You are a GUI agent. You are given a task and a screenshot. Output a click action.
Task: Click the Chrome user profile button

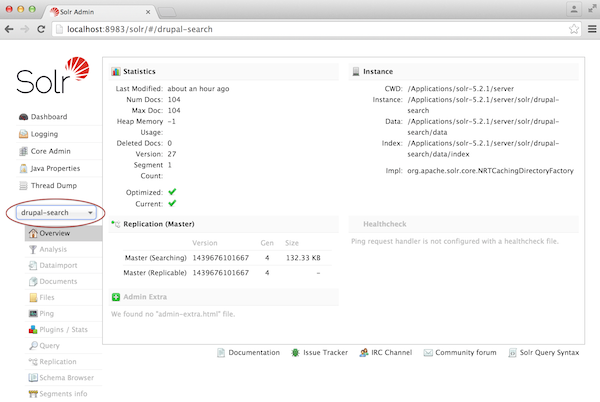[574, 9]
